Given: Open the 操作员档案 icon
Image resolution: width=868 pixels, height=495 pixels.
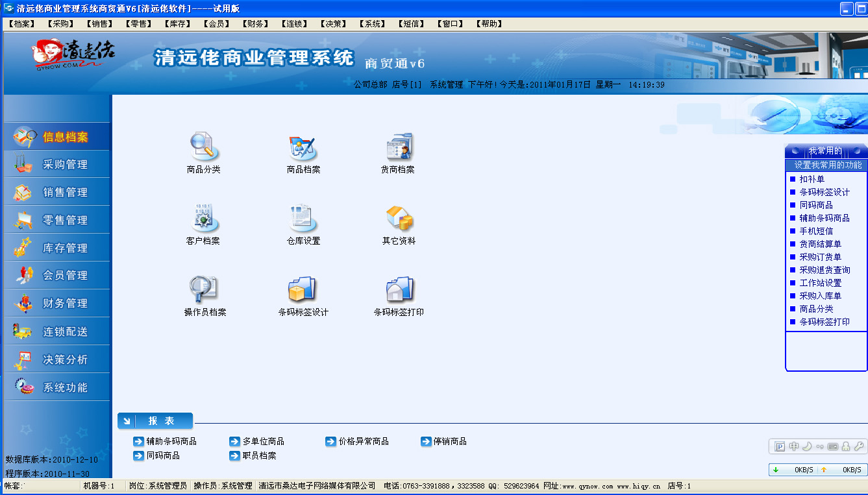Looking at the screenshot, I should 204,290.
